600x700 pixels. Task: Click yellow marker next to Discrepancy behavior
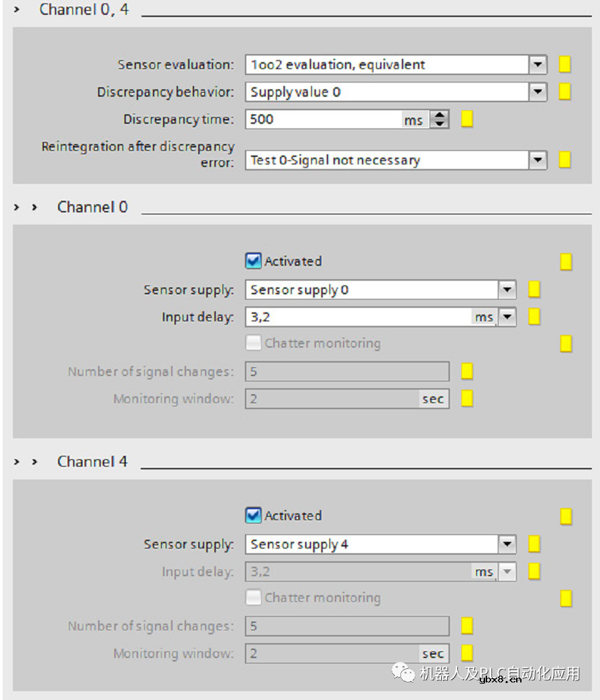pyautogui.click(x=565, y=92)
